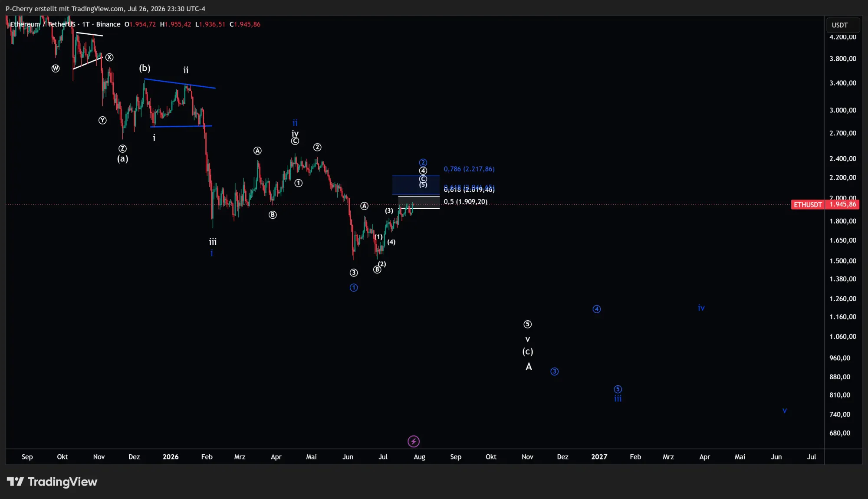This screenshot has height=499, width=868.
Task: Click the 2.400,00 price scale label
Action: (x=843, y=158)
